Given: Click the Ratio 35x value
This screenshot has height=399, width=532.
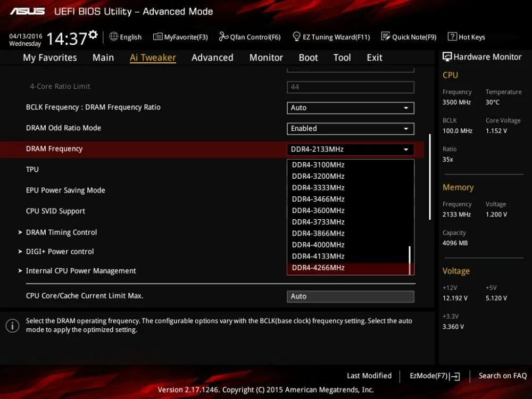Looking at the screenshot, I should pyautogui.click(x=447, y=160).
